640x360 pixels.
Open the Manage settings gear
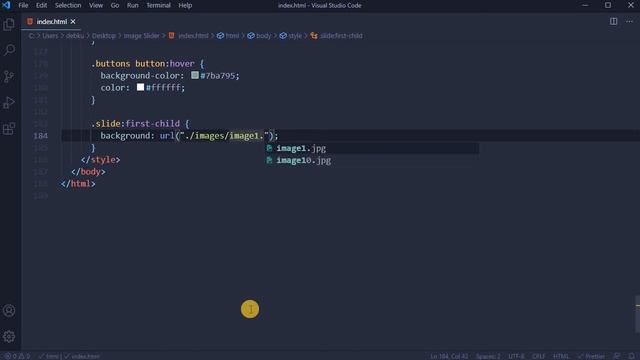[x=9, y=337]
